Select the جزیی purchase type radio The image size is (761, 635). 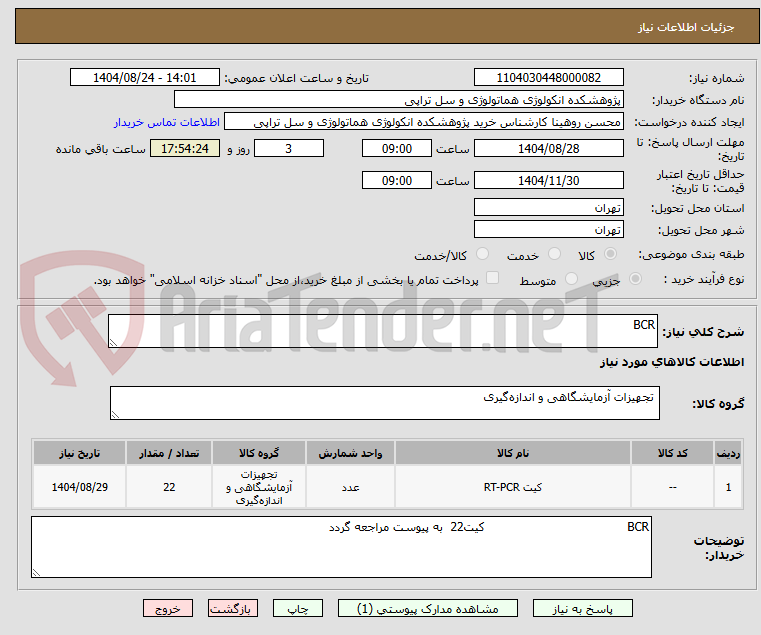pos(635,279)
